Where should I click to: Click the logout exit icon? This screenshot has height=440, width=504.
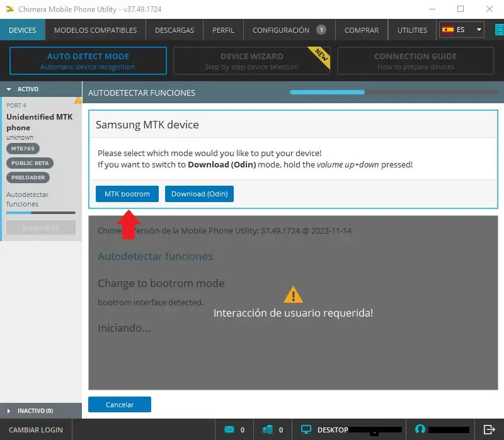click(x=489, y=429)
